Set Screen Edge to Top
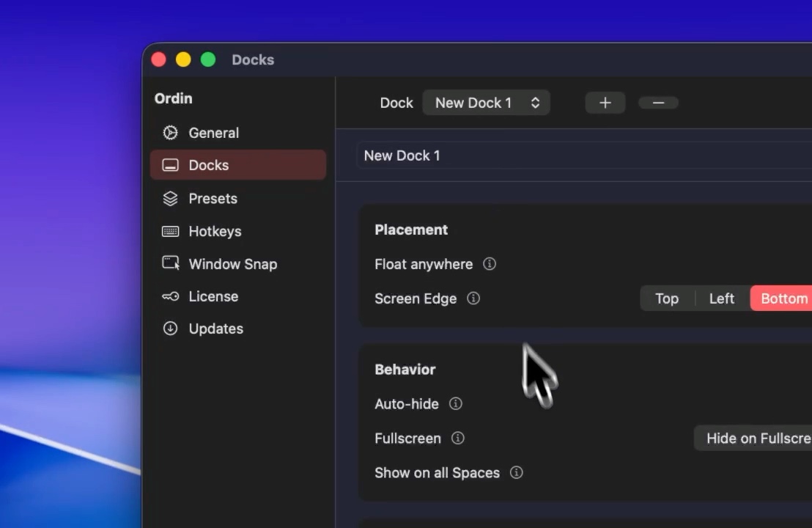 [667, 298]
